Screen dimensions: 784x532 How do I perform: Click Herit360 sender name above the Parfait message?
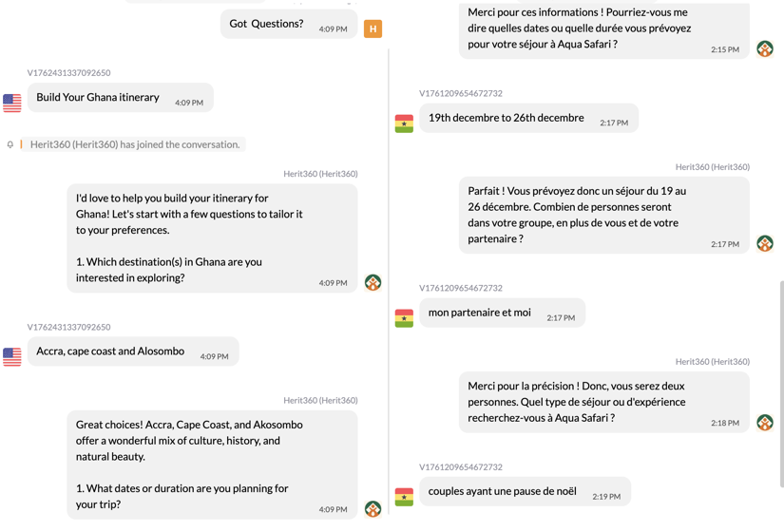[x=712, y=167]
